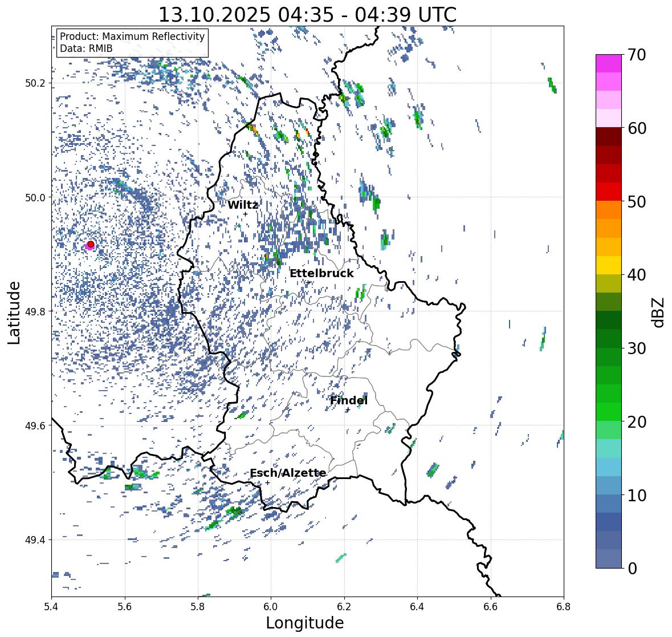Click longitude tick label 6.6
The image size is (672, 637).
490,606
